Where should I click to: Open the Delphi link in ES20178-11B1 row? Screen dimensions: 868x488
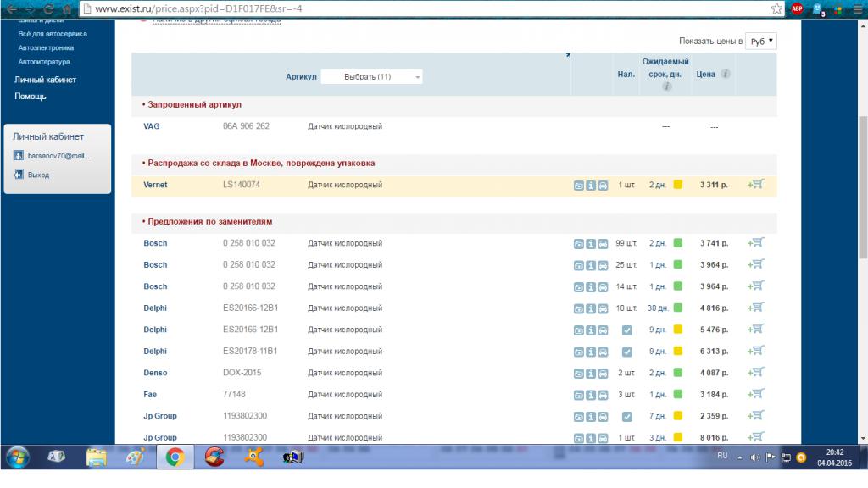pos(155,352)
